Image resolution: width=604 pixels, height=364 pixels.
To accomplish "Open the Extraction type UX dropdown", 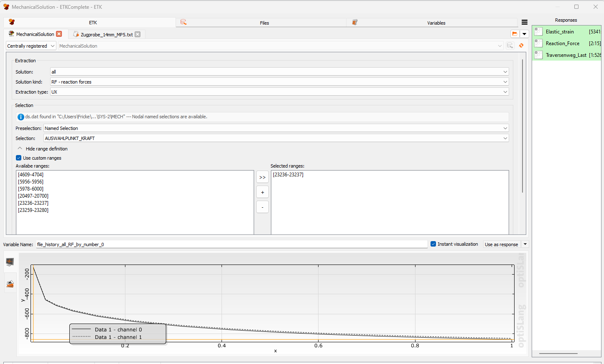I will [279, 92].
